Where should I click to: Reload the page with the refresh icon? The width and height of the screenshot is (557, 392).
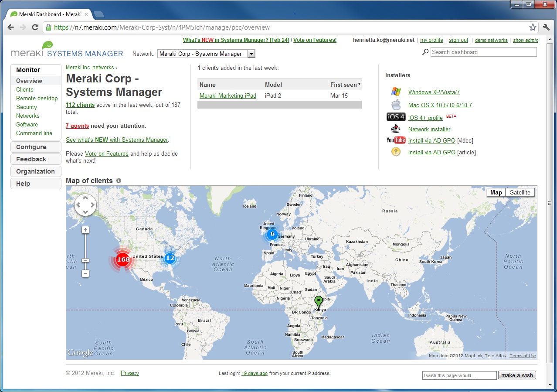tap(35, 27)
